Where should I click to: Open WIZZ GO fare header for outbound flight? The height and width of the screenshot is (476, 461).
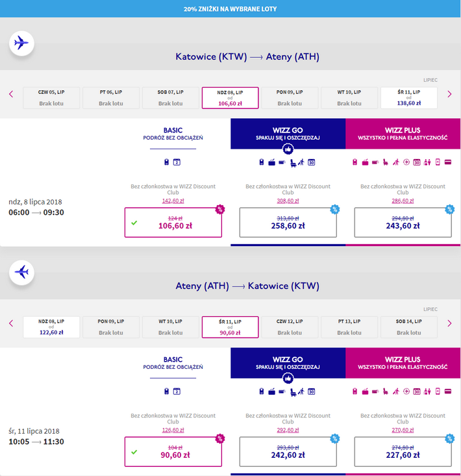(288, 134)
